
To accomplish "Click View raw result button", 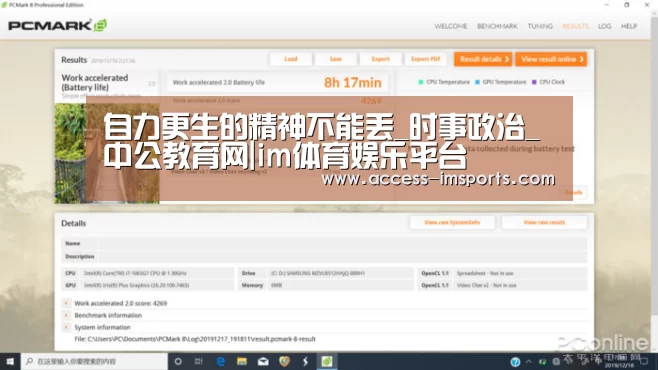I will [544, 222].
